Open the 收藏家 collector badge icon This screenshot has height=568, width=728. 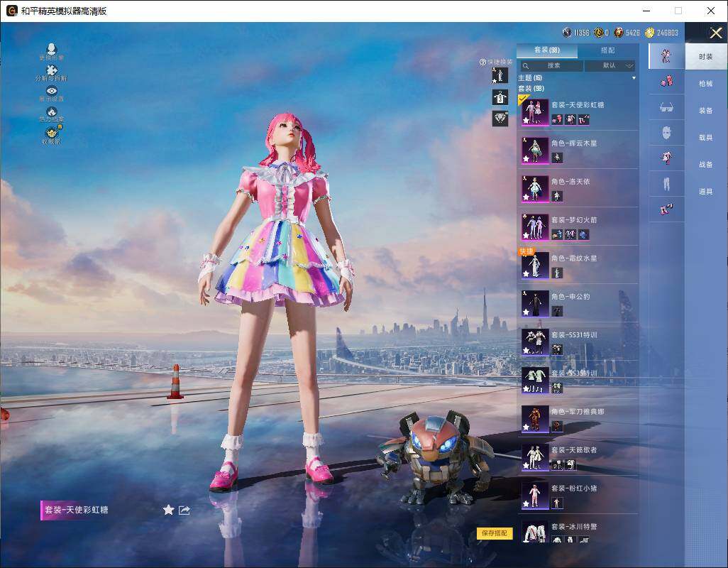click(51, 133)
